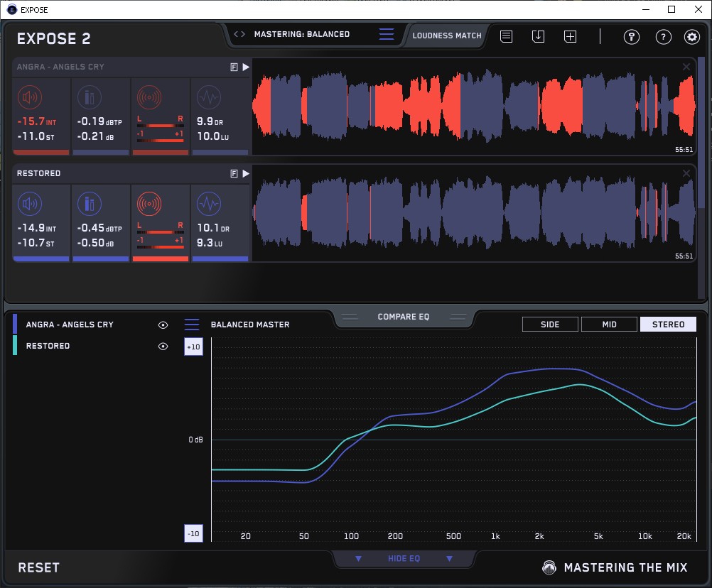Click the dynamic range waveform icon for Angra track
712x588 pixels.
click(208, 98)
